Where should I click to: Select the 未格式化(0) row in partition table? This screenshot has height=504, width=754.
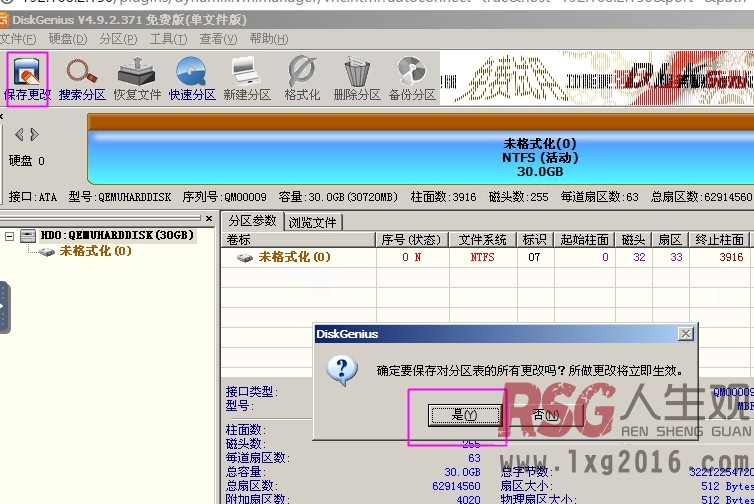coord(487,257)
